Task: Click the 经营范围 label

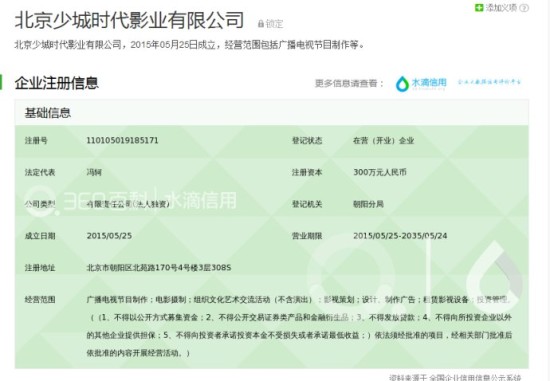Action: tap(40, 300)
